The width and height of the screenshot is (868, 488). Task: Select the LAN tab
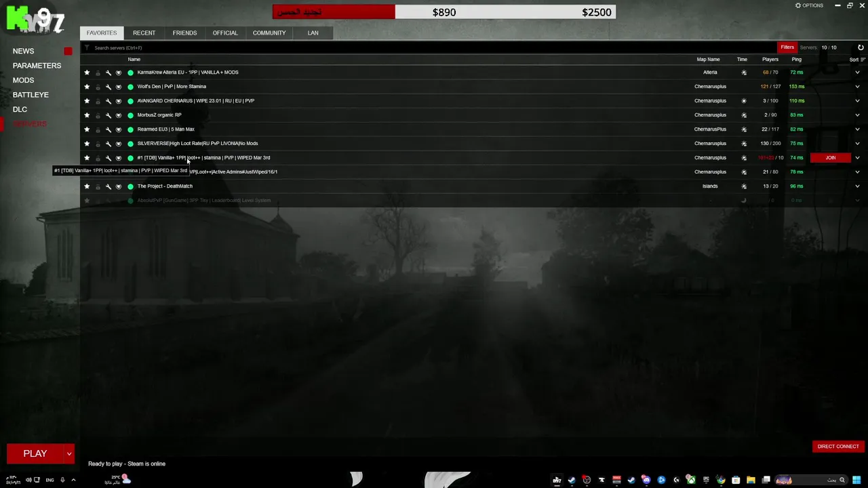coord(313,33)
